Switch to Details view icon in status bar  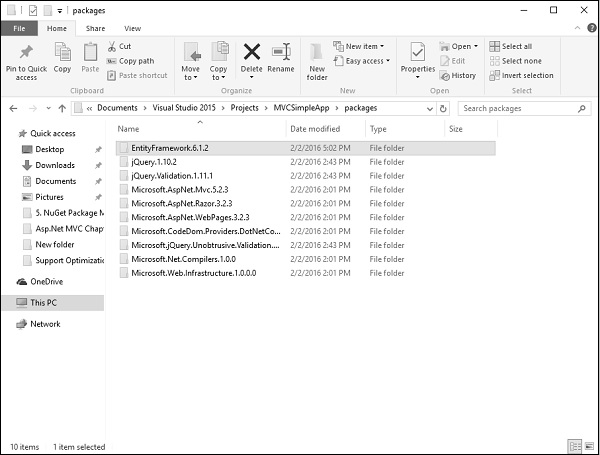pos(574,446)
